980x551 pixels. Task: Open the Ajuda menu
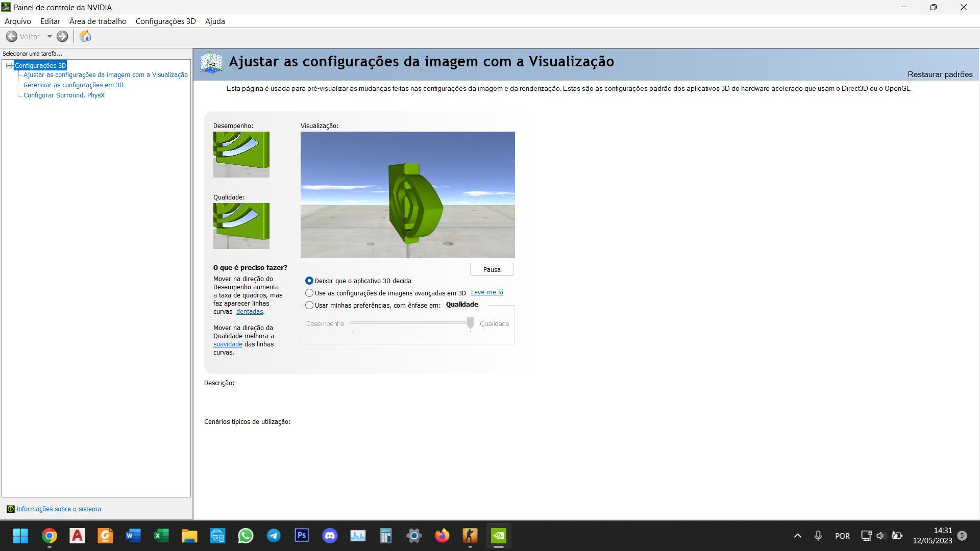(x=215, y=21)
